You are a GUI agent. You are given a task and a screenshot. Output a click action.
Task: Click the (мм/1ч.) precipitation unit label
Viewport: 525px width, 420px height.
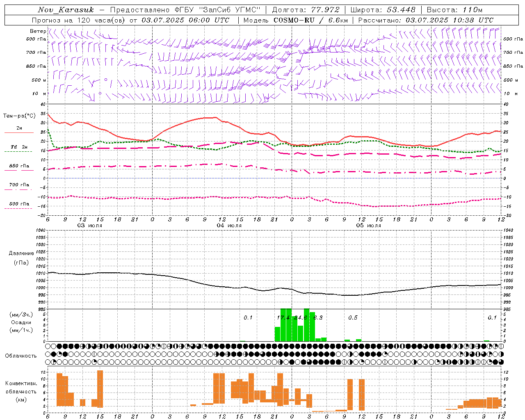coord(21,330)
